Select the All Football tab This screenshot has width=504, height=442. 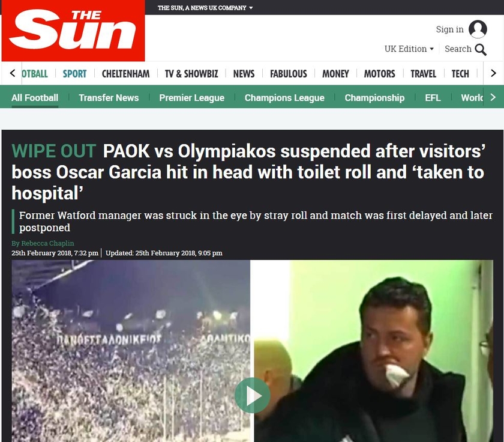35,97
